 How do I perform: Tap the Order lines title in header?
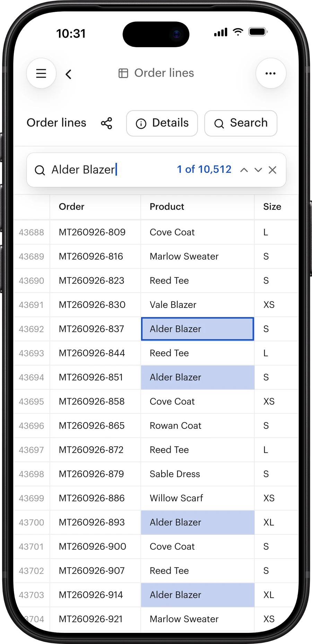coord(164,73)
